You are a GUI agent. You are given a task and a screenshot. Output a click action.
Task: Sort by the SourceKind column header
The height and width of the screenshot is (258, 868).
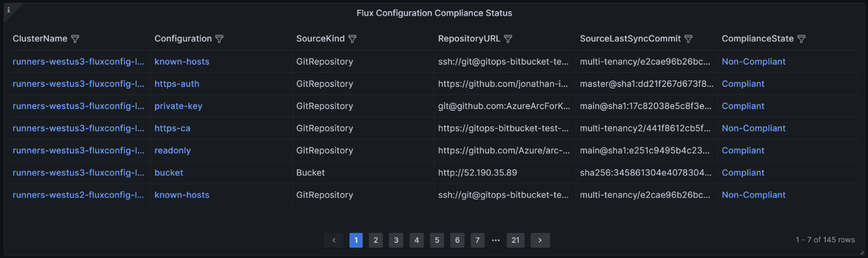click(x=320, y=39)
